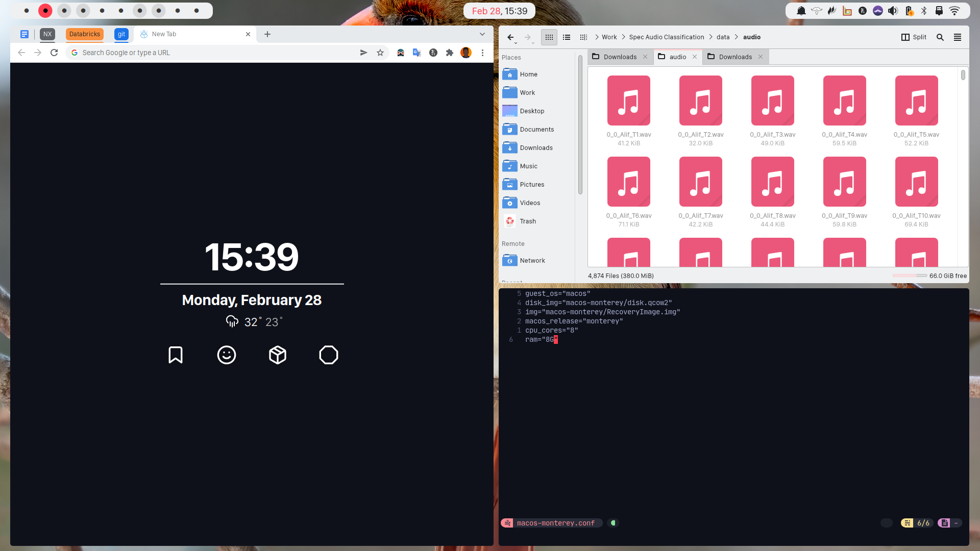Toggle Split view in file manager
The image size is (980, 551).
tap(914, 37)
